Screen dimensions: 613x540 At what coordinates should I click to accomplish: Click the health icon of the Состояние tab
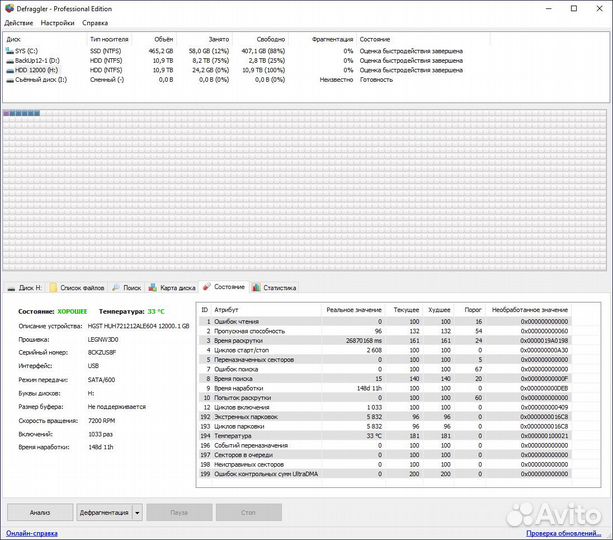(207, 287)
